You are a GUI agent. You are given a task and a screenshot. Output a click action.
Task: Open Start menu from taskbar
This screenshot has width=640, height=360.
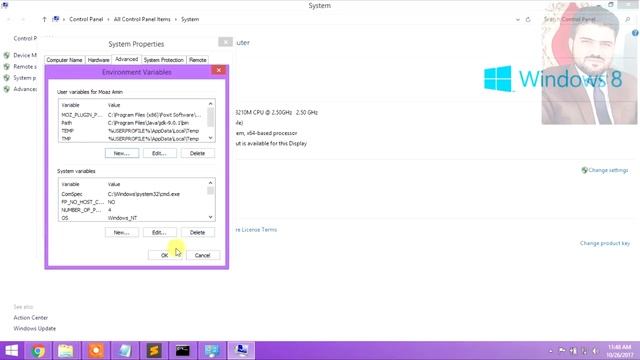coord(11,351)
